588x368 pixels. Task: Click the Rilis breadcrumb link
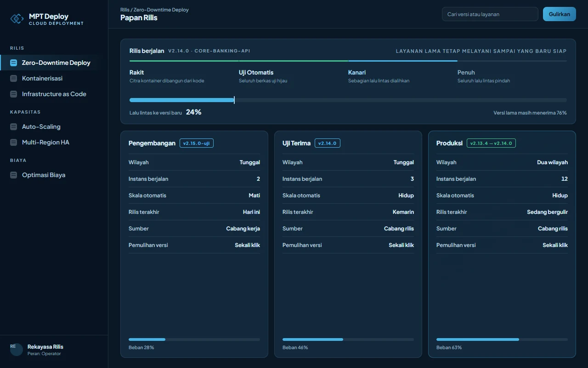click(x=124, y=10)
